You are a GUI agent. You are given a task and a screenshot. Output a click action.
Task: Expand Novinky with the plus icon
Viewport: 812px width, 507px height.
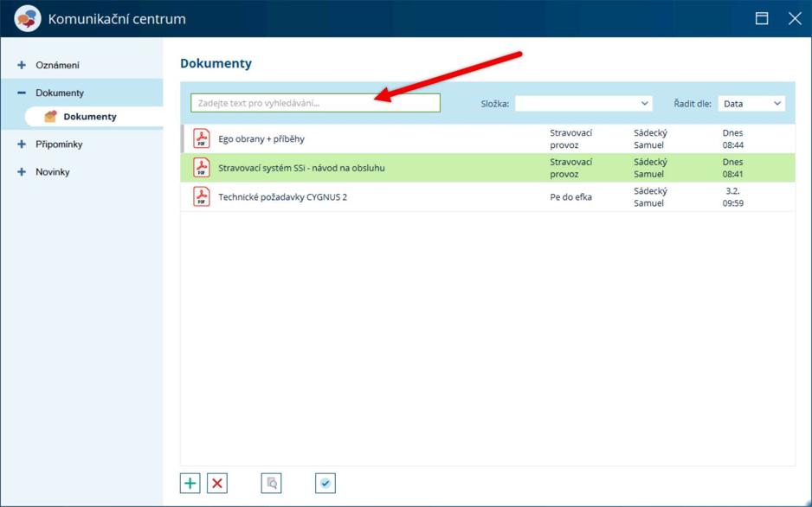22,172
